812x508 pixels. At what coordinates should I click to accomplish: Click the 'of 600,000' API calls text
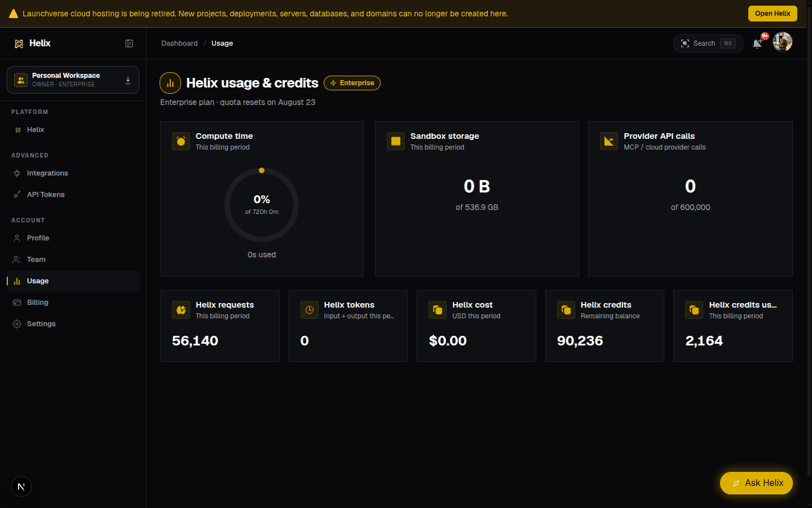[x=690, y=207]
